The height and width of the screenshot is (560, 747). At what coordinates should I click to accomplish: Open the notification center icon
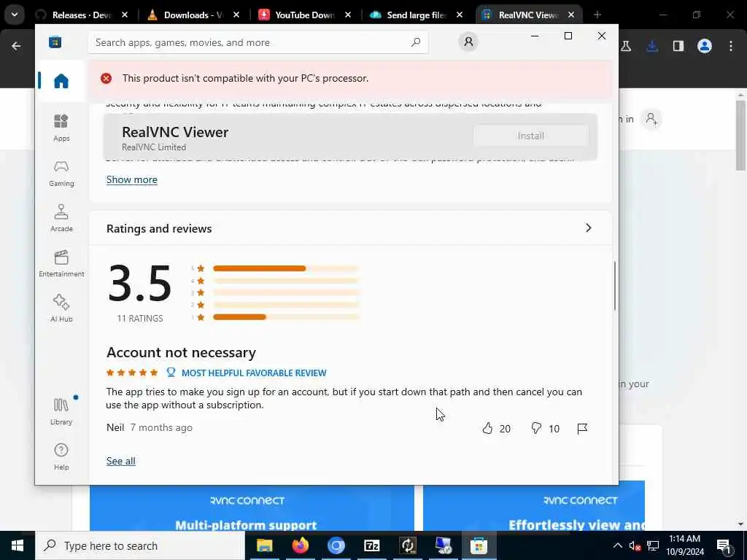click(x=724, y=545)
